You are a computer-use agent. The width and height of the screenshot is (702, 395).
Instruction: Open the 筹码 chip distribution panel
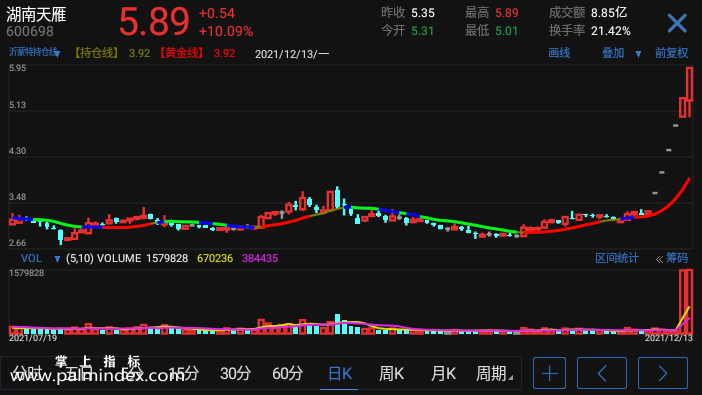[676, 258]
